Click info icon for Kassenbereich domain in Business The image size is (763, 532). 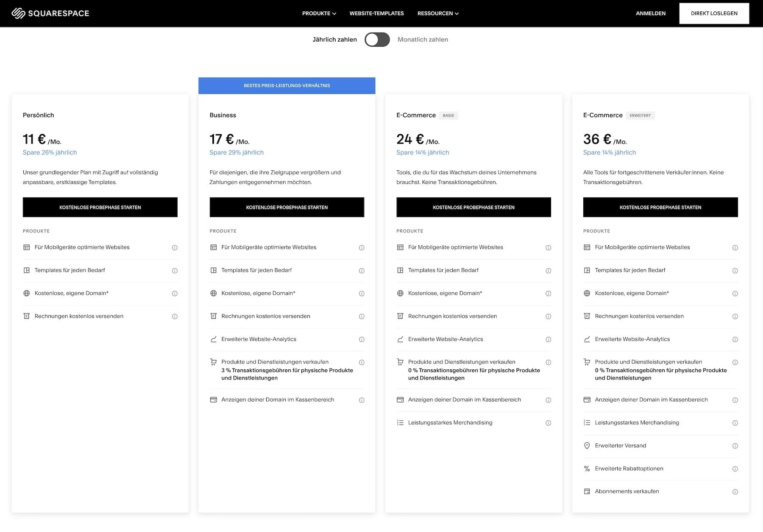(x=362, y=400)
